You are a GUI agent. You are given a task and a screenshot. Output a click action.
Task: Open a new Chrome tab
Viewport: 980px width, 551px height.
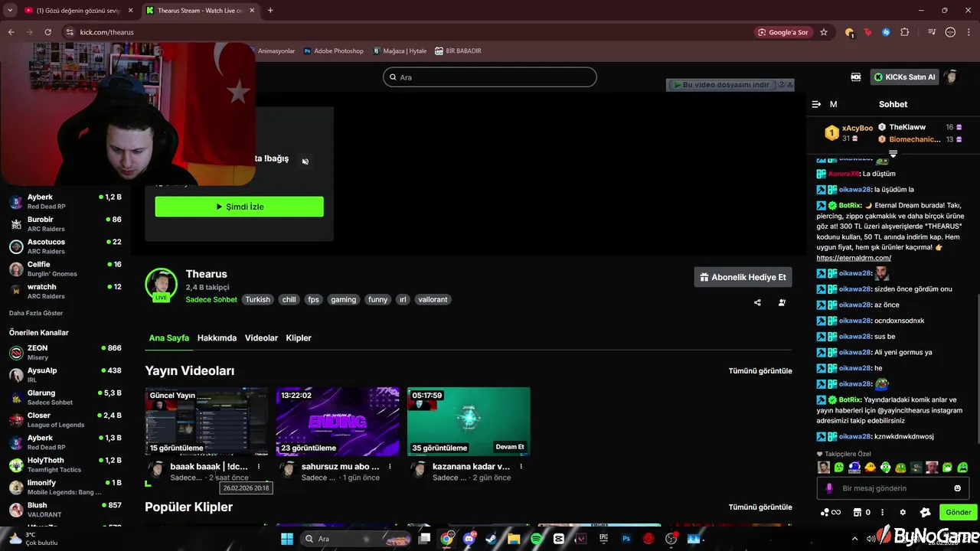270,10
